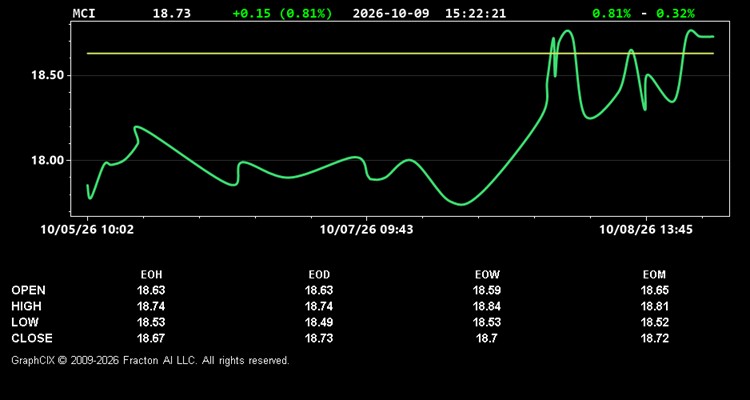Click the LOW row label

click(x=25, y=322)
